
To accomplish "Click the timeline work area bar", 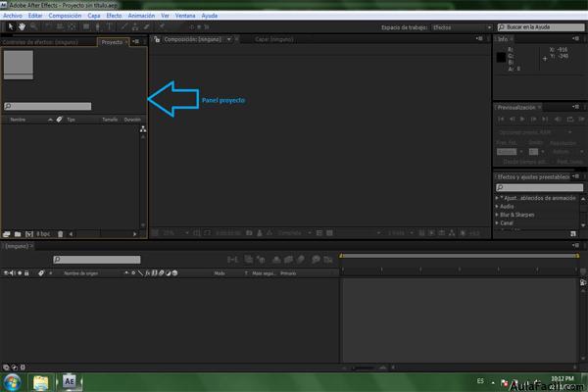I will point(460,256).
